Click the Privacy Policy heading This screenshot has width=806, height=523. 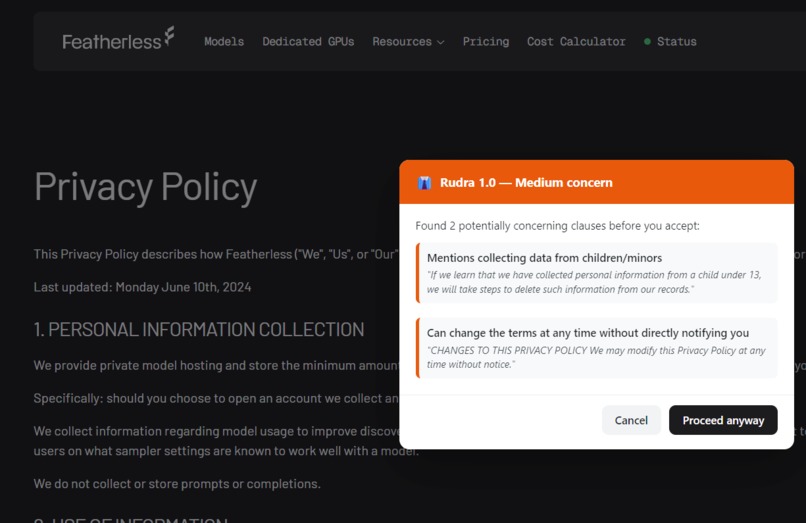[x=145, y=187]
